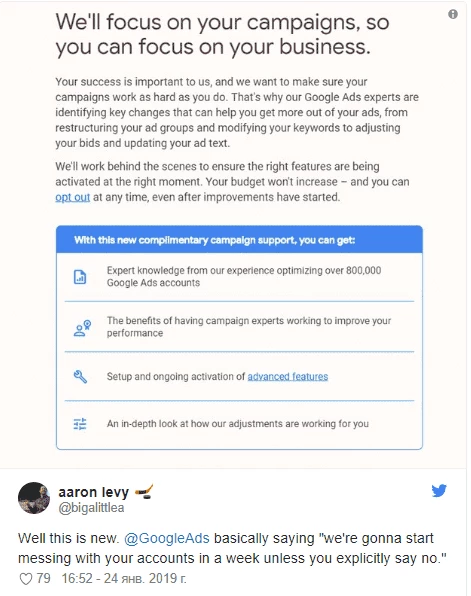Click the wrench setup icon
The width and height of the screenshot is (471, 596).
point(80,376)
